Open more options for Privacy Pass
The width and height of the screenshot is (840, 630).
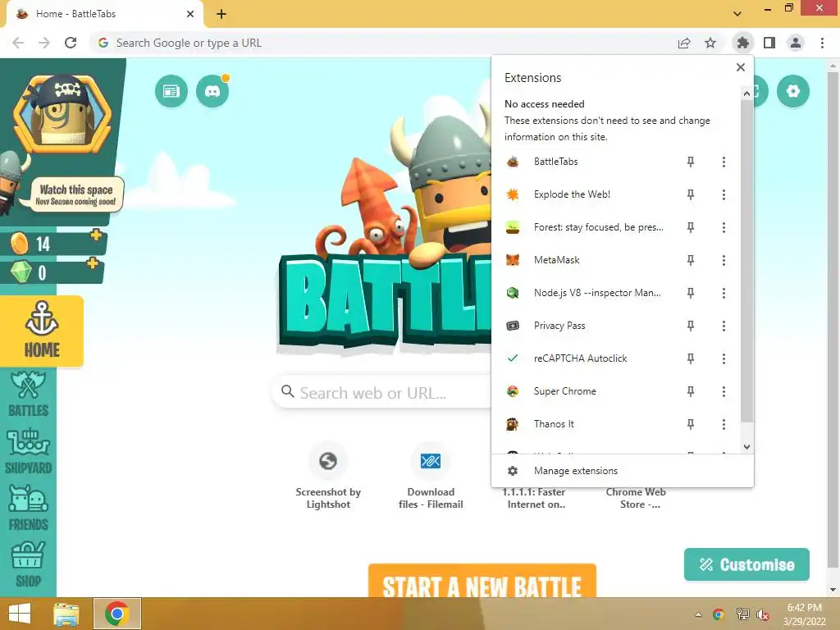(x=724, y=326)
